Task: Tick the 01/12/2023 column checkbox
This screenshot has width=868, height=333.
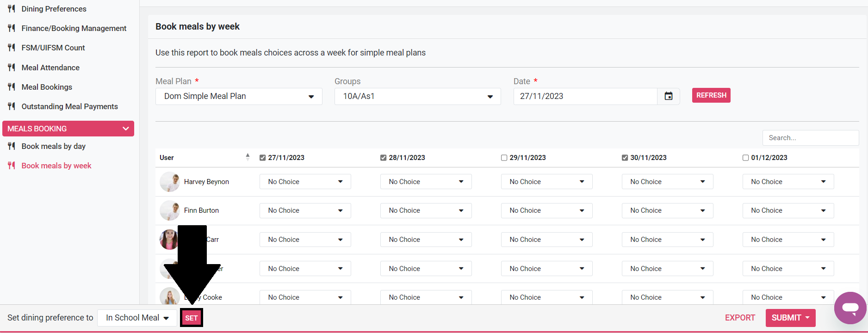Action: [x=745, y=158]
